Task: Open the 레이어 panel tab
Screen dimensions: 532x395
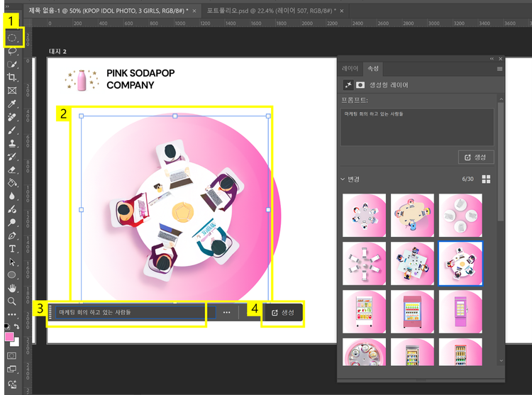Action: (350, 69)
